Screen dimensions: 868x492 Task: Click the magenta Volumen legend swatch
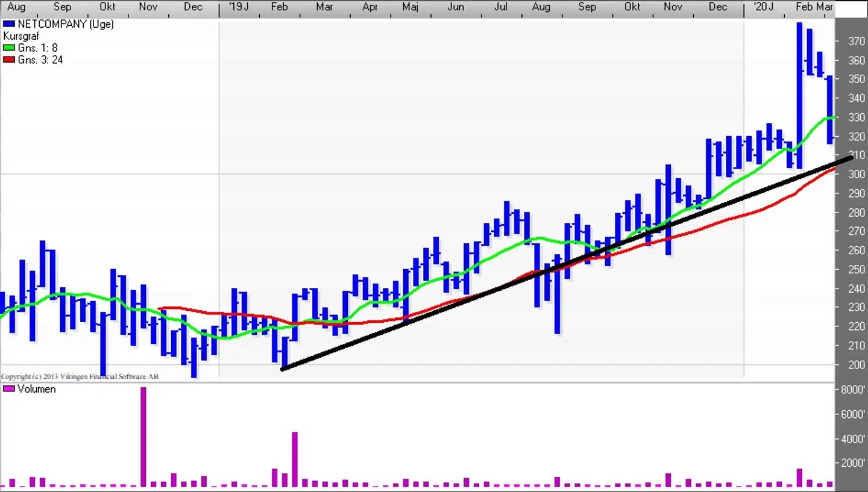9,390
